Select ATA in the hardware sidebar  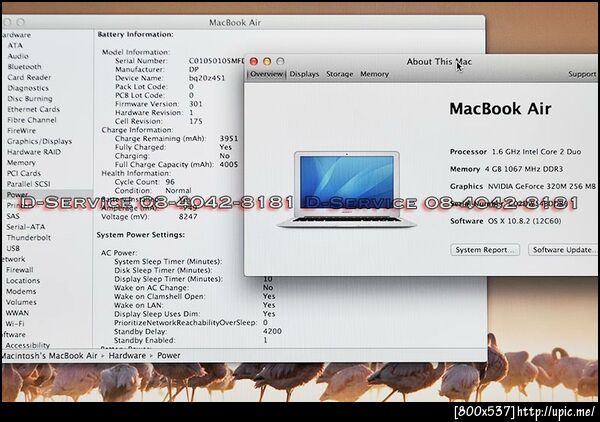[x=15, y=45]
